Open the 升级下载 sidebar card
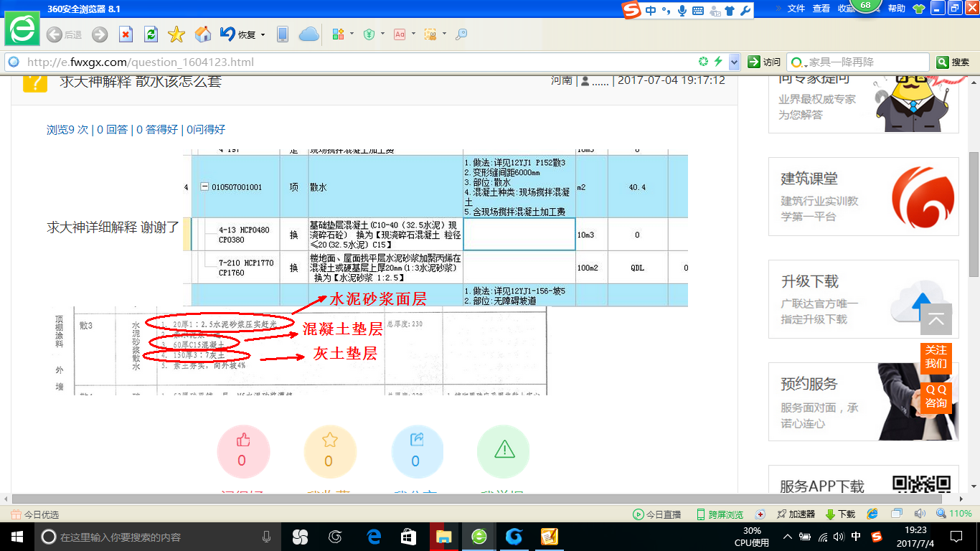This screenshot has width=980, height=551. pyautogui.click(x=864, y=299)
